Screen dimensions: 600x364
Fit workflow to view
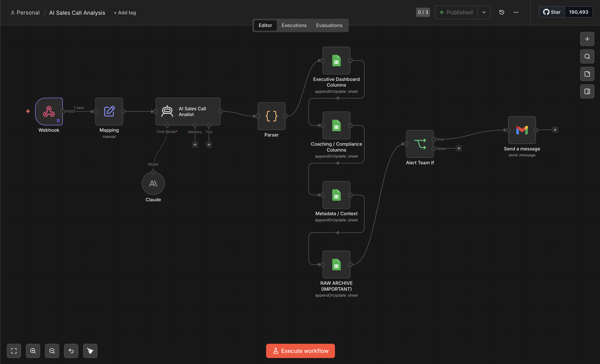pos(14,351)
